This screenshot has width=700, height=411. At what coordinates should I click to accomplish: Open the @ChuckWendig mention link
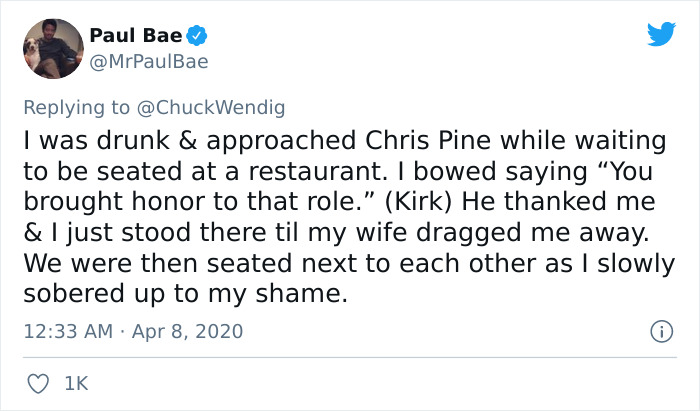211,108
